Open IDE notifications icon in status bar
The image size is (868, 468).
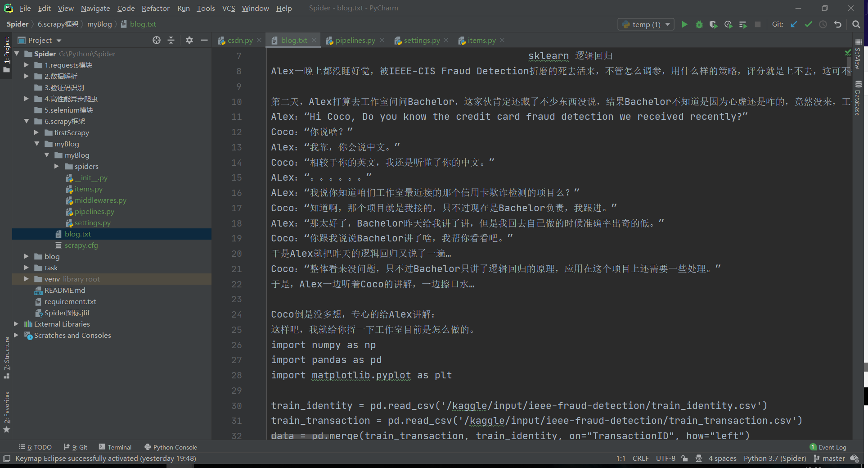tap(855, 459)
